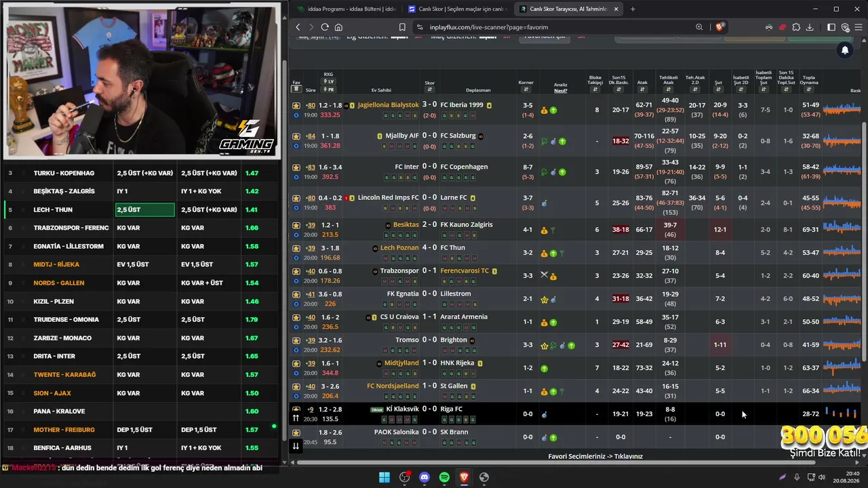The image size is (868, 488).
Task: Toggle favorite star on Lech Poznan row
Action: click(296, 247)
